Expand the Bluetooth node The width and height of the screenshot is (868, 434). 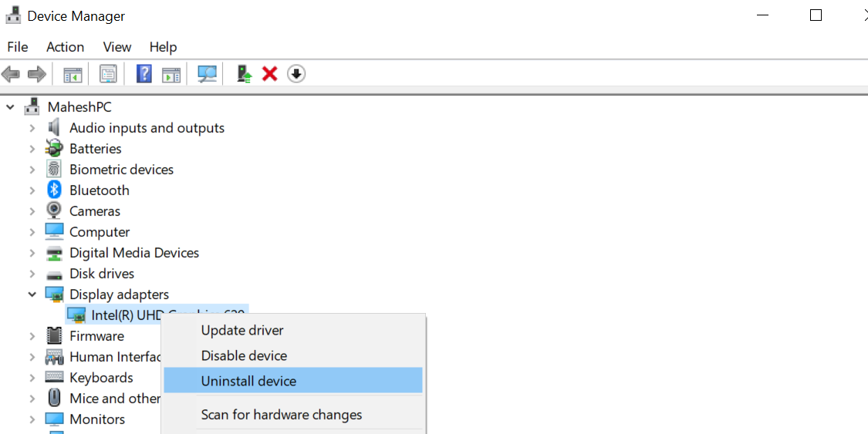(x=32, y=190)
